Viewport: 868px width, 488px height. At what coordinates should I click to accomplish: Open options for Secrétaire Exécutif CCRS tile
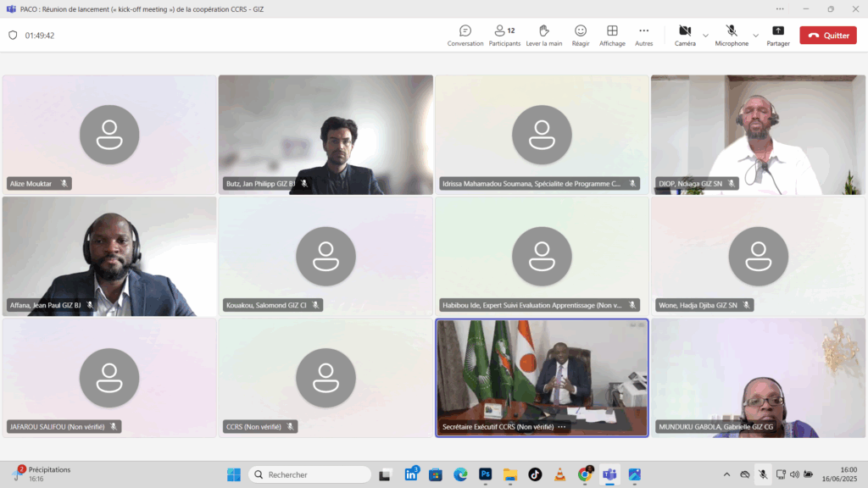(x=562, y=427)
